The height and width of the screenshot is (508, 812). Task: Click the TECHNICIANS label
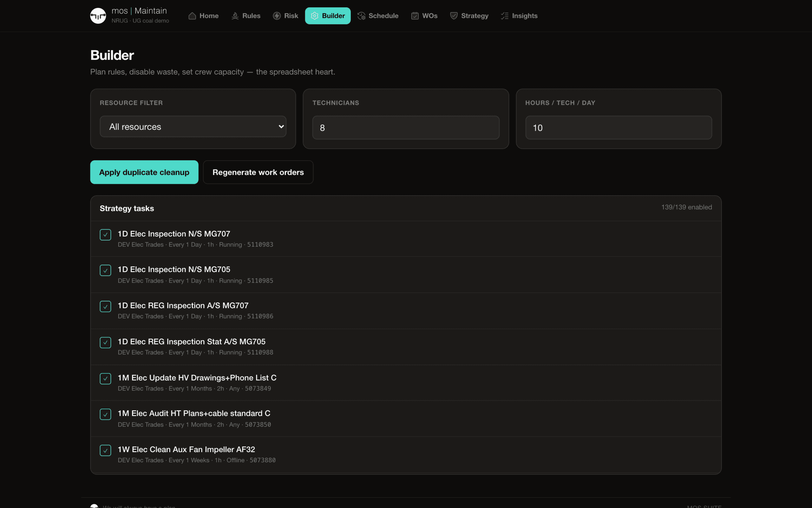336,103
